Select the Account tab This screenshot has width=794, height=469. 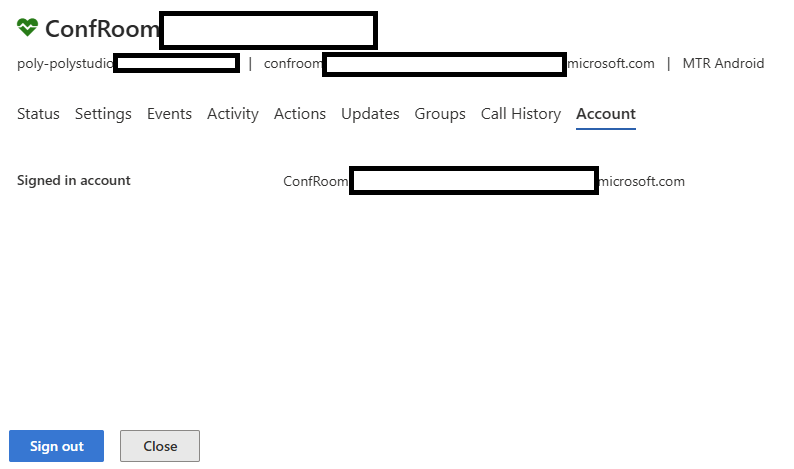(x=606, y=114)
